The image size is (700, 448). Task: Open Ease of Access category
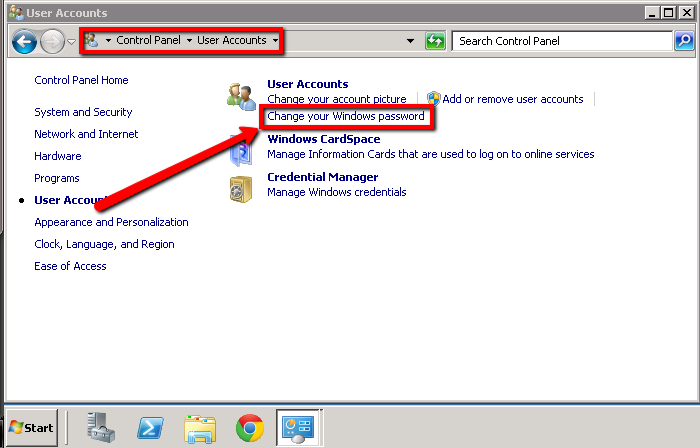coord(70,266)
